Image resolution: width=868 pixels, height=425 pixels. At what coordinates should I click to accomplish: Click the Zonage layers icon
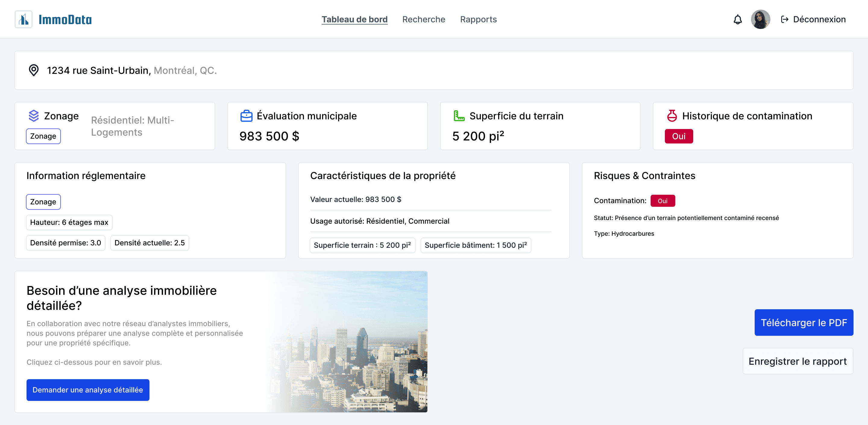point(34,116)
